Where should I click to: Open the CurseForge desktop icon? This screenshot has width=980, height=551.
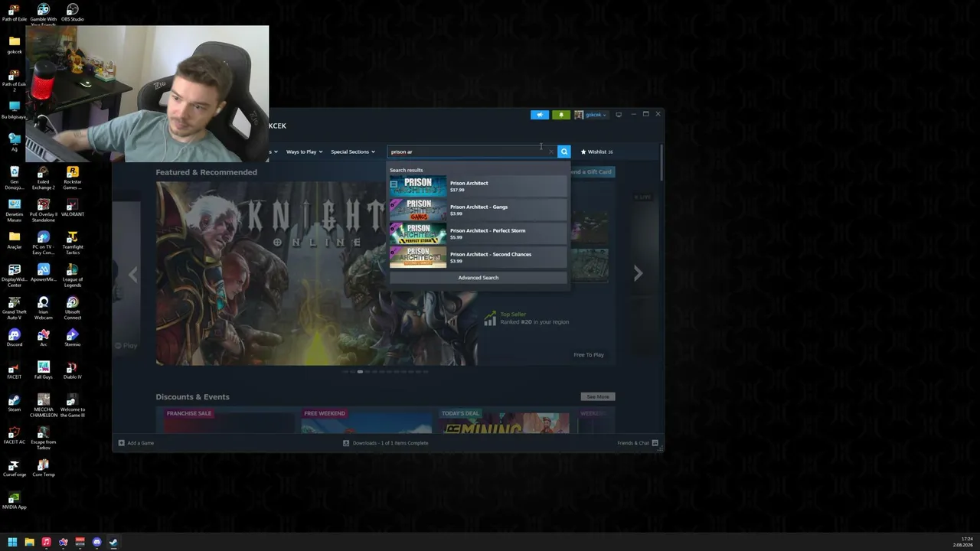[x=15, y=468]
